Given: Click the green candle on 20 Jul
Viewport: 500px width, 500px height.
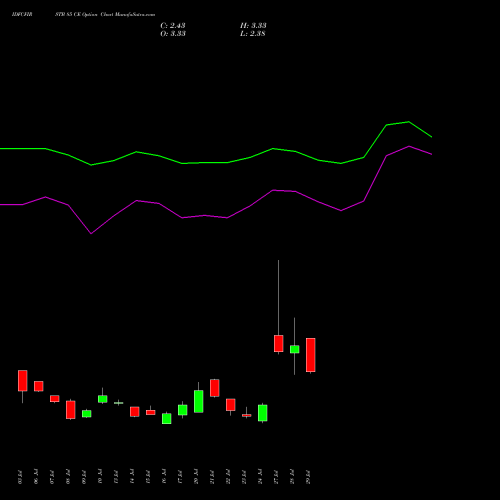Looking at the screenshot, I should [x=199, y=401].
